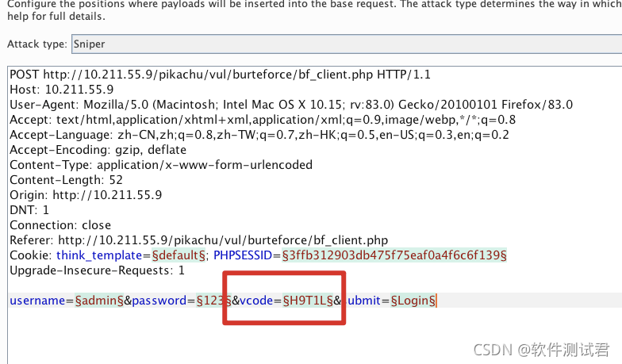The width and height of the screenshot is (622, 364).
Task: Click the §123§ password payload value
Action: pyautogui.click(x=214, y=301)
